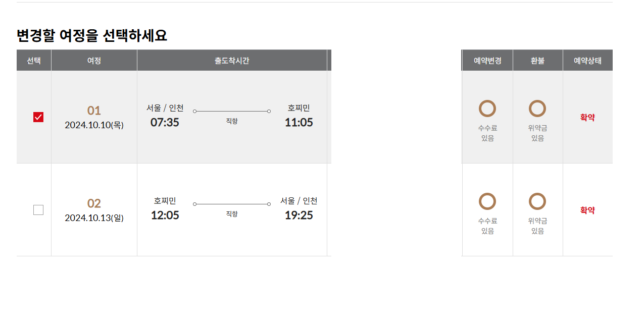This screenshot has height=327, width=644.
Task: Check the itinerary 02 selection checkbox
Action: click(x=38, y=210)
